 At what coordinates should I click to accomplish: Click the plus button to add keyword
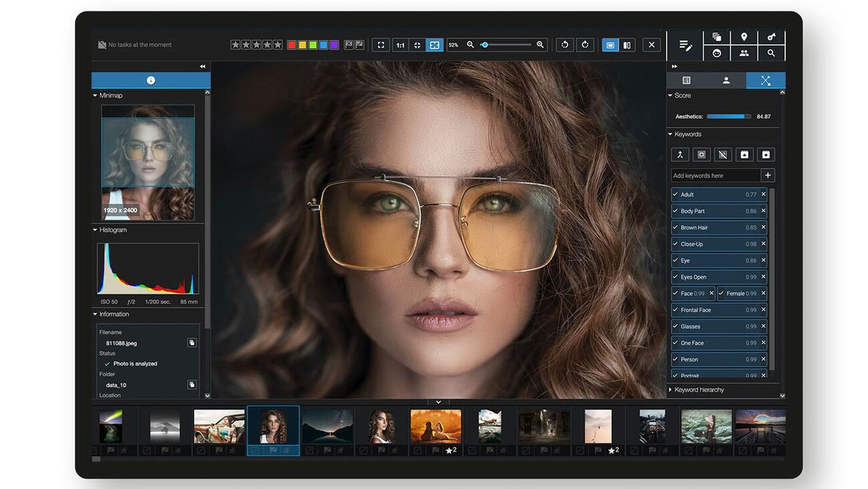(x=768, y=175)
